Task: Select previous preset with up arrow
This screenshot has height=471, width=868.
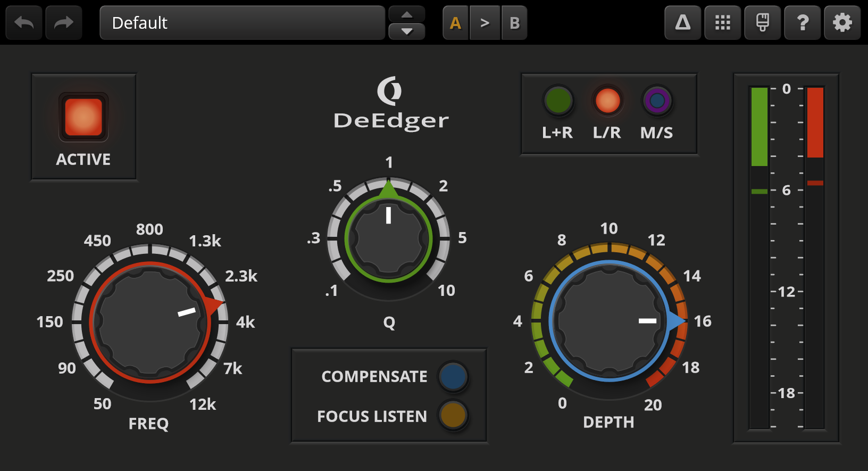Action: pyautogui.click(x=407, y=14)
